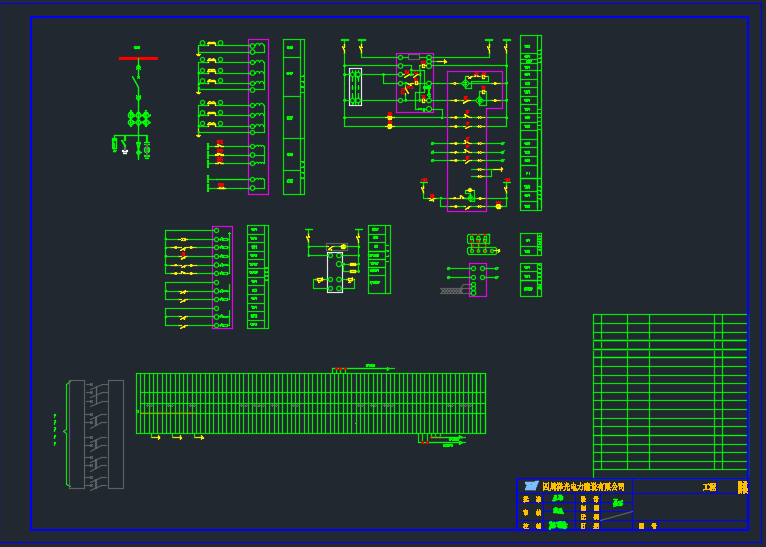The height and width of the screenshot is (547, 766).
Task: Select the square magenta relay box in the top control circuit
Action: [415, 83]
